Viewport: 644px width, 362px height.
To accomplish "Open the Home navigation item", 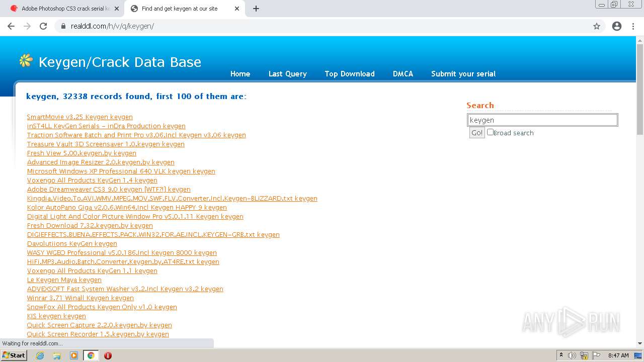I will click(240, 74).
